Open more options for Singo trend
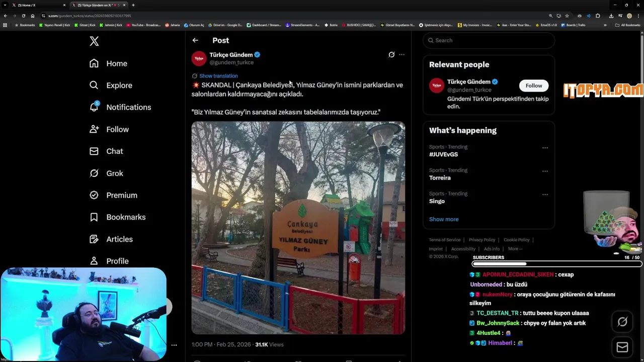644x362 pixels. click(545, 195)
